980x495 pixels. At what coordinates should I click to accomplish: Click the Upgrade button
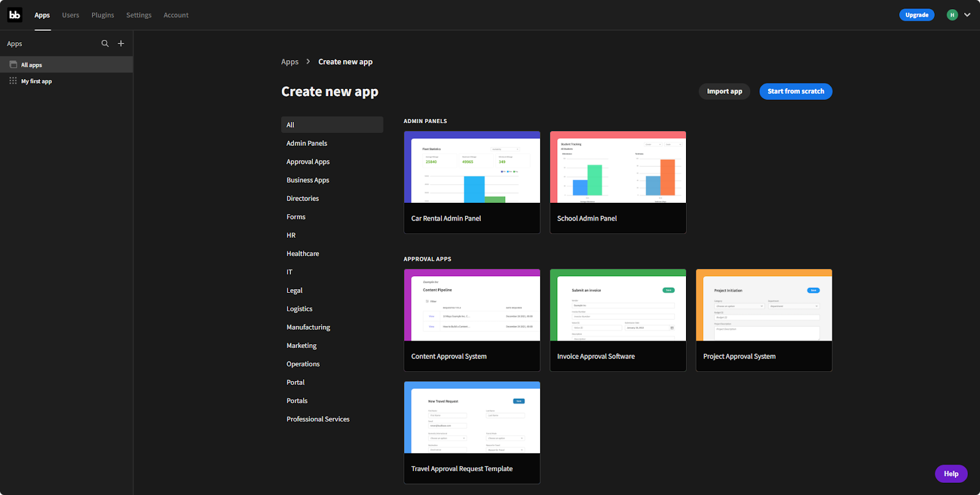click(x=916, y=15)
